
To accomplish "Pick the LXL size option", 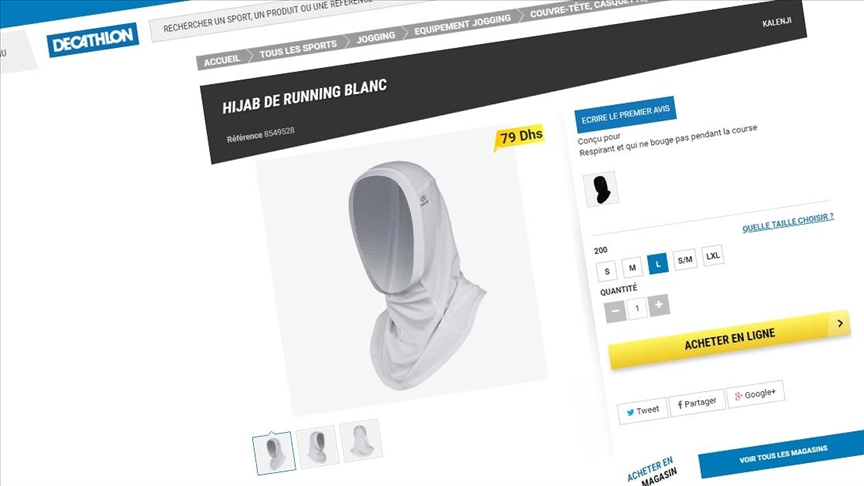I will tap(713, 256).
